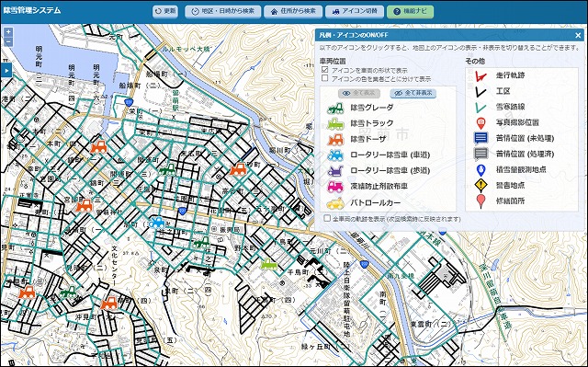Toggle the 走行軌跡 legend icon
588x367 pixels.
click(x=481, y=75)
